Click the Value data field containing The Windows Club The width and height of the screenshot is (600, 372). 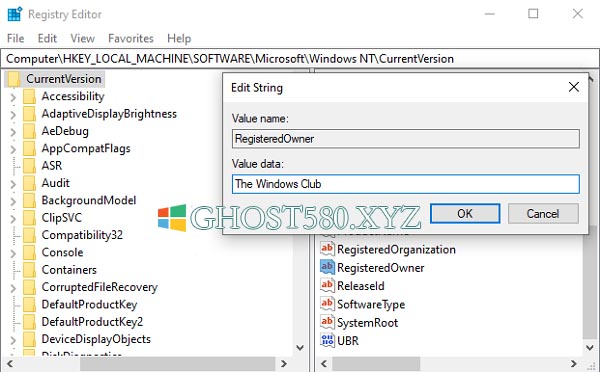406,184
